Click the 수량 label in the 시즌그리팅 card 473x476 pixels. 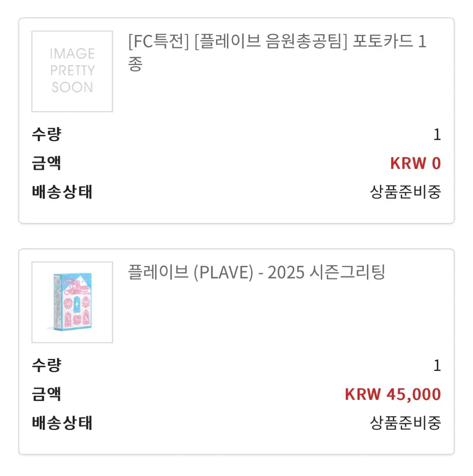click(x=46, y=365)
